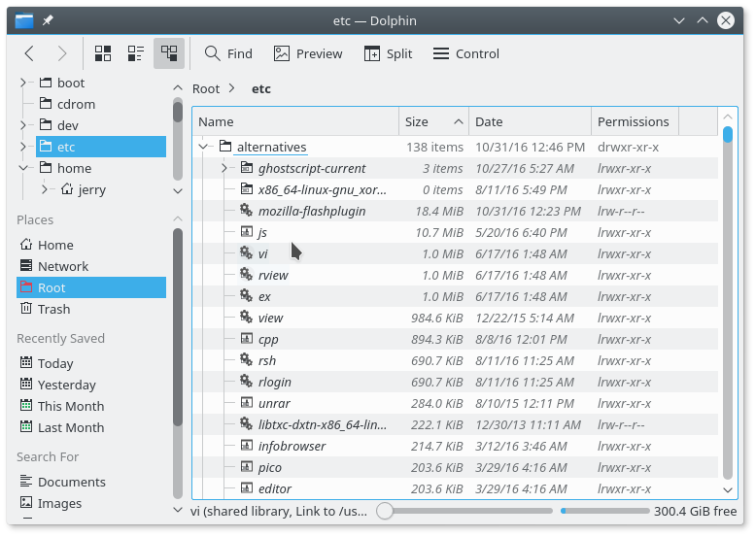Sort by the Permissions column header
The height and width of the screenshot is (537, 756).
(633, 121)
